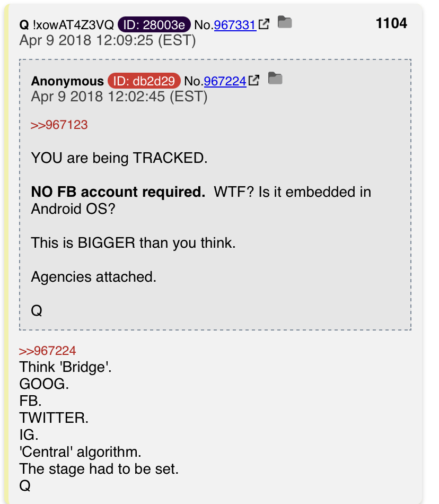This screenshot has height=504, width=439.
Task: Follow the red >>967123 reply reference
Action: point(59,125)
